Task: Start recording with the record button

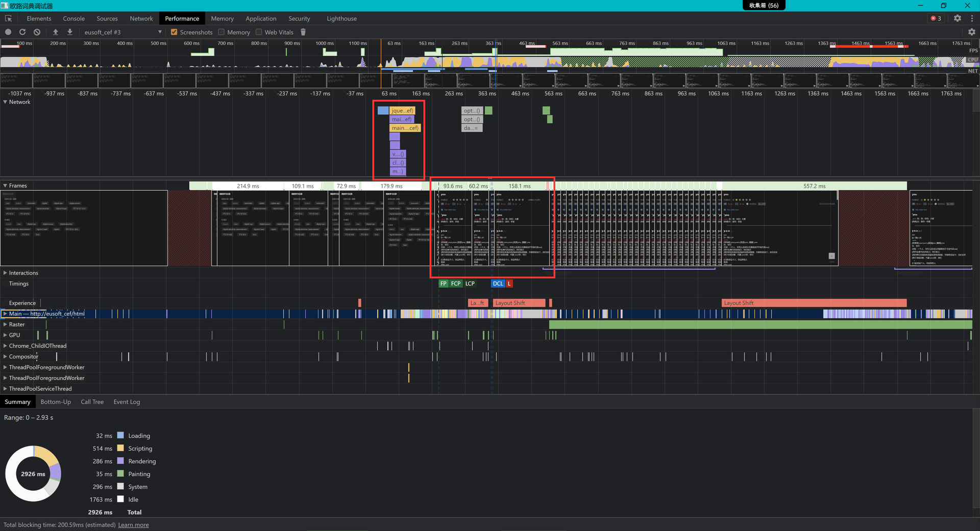Action: click(8, 32)
